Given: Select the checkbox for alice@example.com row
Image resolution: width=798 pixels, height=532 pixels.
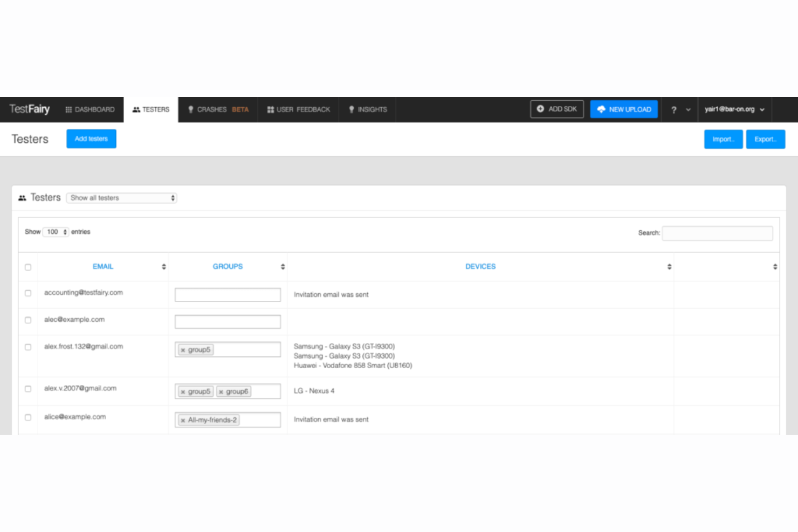Looking at the screenshot, I should coord(28,417).
